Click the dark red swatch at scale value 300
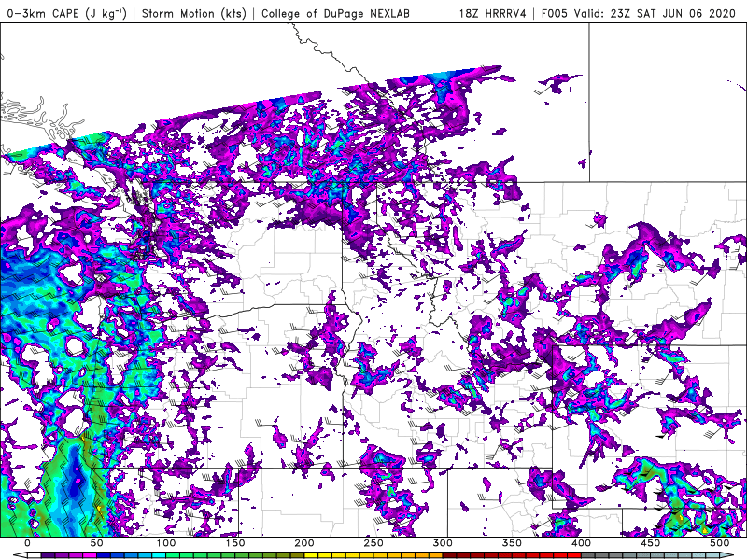Screen dimensions: 747x560 coord(450,554)
